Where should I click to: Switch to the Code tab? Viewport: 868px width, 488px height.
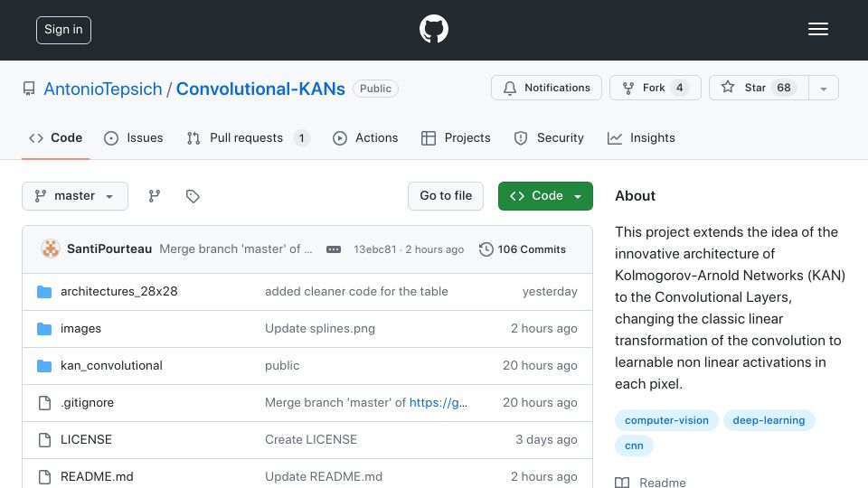tap(56, 137)
